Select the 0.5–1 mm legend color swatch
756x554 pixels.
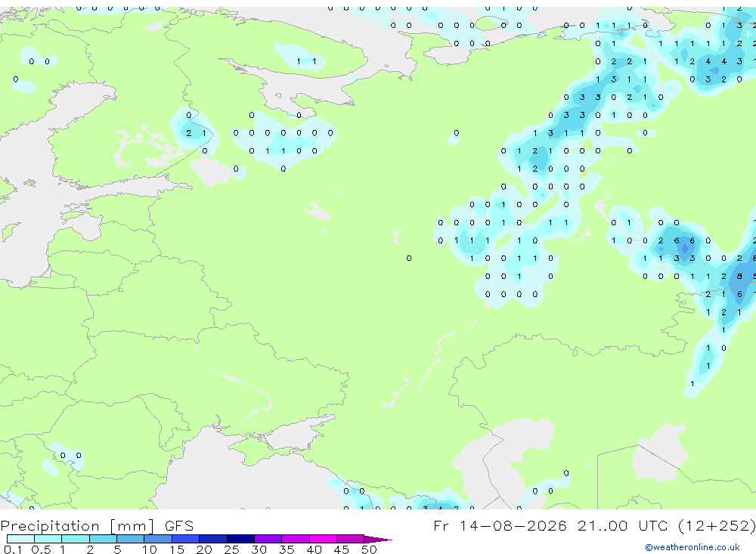click(x=48, y=539)
